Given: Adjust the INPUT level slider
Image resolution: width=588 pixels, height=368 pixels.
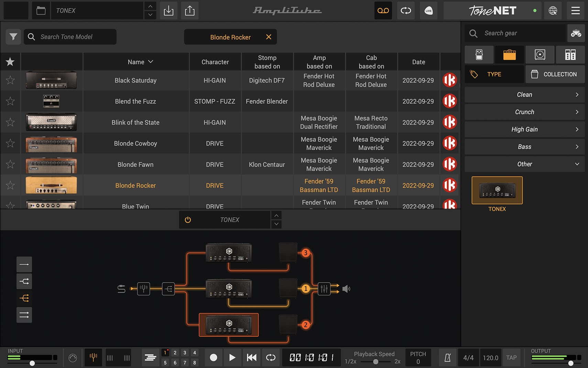Looking at the screenshot, I should [32, 363].
